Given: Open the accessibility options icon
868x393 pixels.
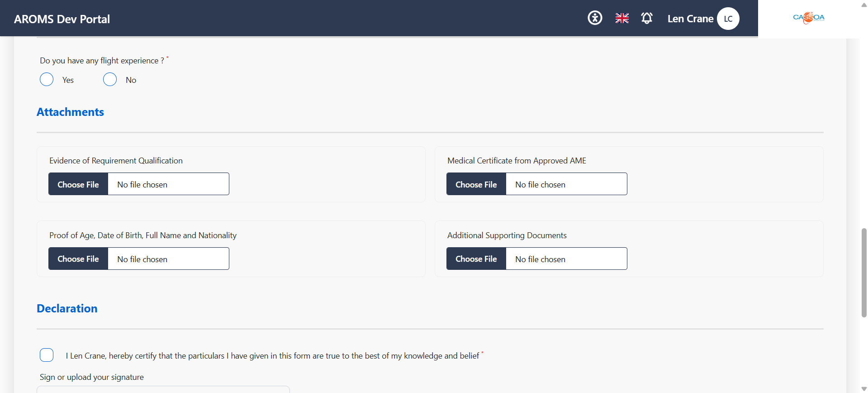Looking at the screenshot, I should point(595,18).
